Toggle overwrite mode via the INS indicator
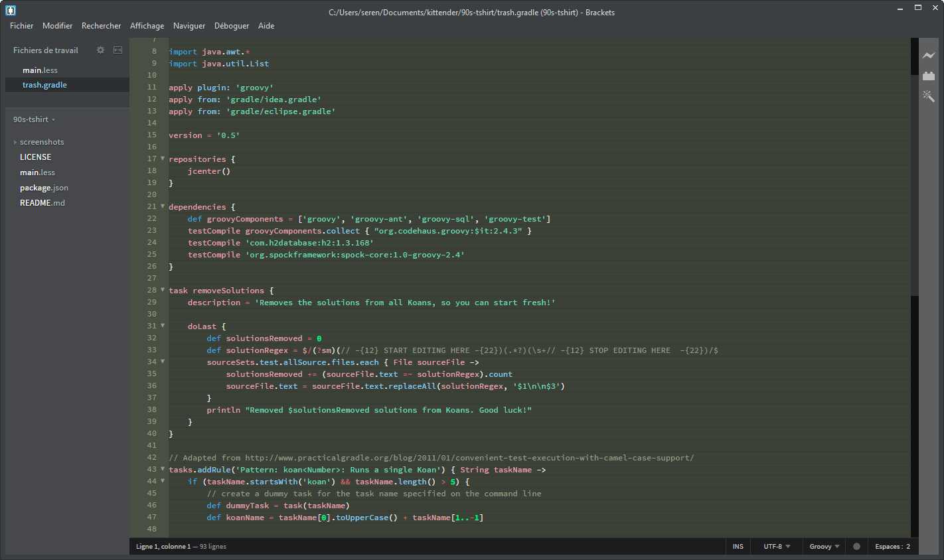The width and height of the screenshot is (944, 560). (x=738, y=546)
